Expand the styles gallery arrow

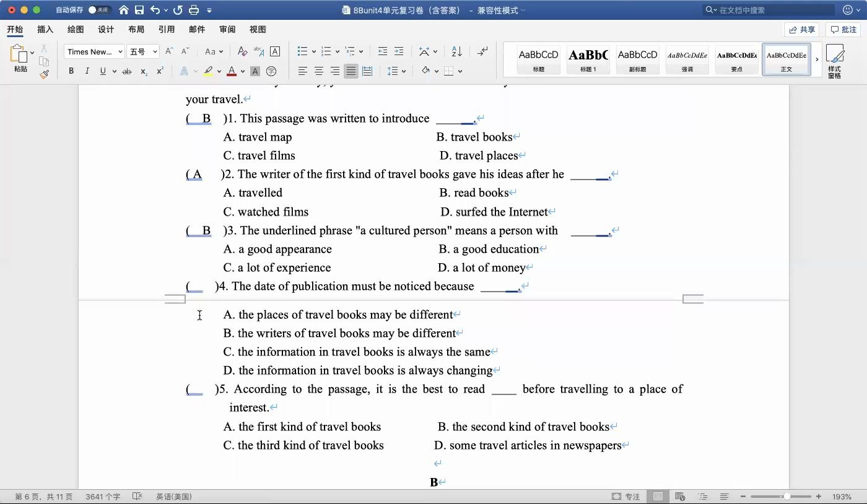coord(817,59)
